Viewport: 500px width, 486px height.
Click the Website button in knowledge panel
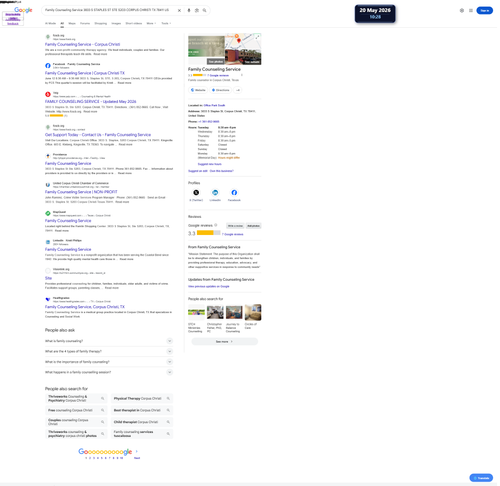point(198,90)
